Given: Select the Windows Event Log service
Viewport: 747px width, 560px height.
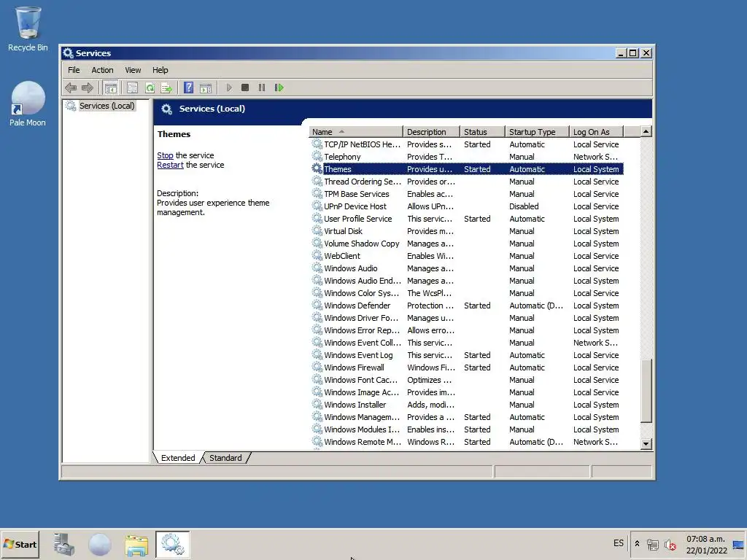Looking at the screenshot, I should click(x=466, y=355).
